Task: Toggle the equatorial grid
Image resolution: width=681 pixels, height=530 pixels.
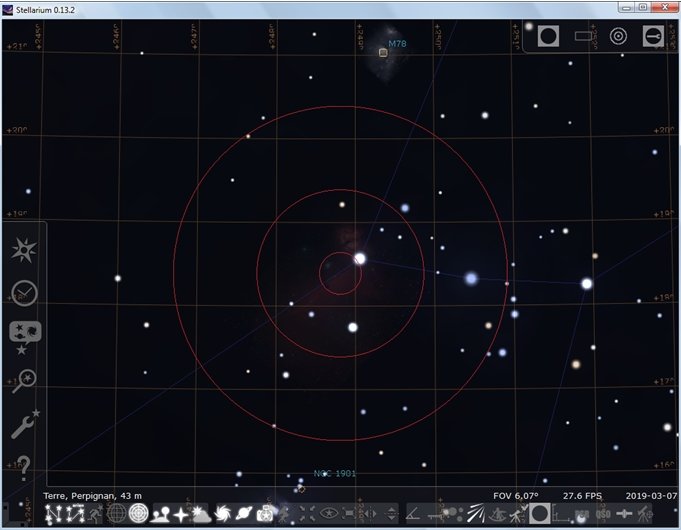Action: [116, 514]
